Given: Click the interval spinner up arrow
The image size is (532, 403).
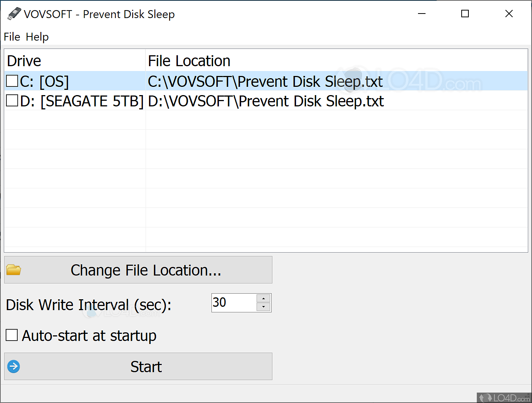Looking at the screenshot, I should (263, 298).
